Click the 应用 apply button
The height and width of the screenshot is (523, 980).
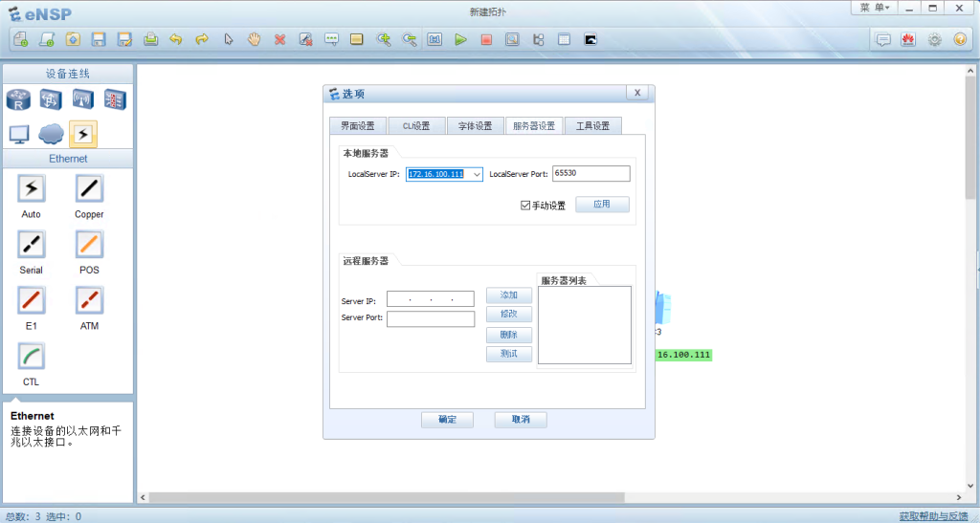602,205
